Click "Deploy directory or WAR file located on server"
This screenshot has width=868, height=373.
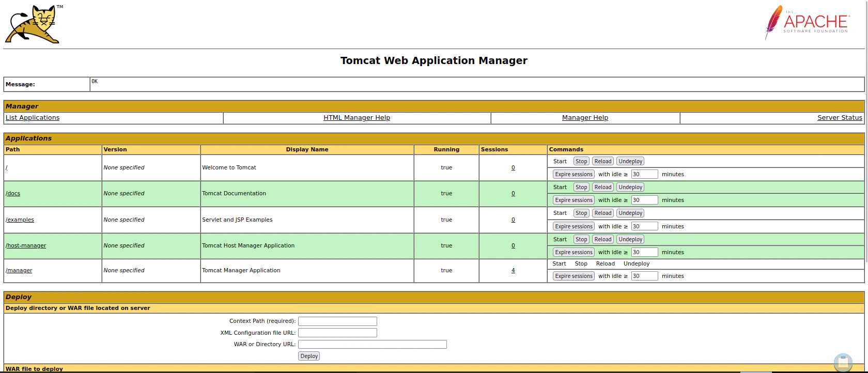[78, 308]
